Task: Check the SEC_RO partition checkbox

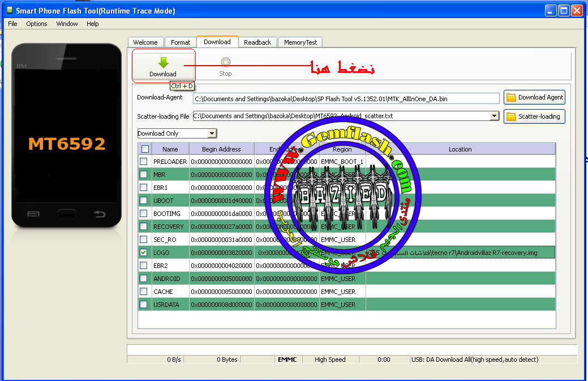Action: point(143,239)
